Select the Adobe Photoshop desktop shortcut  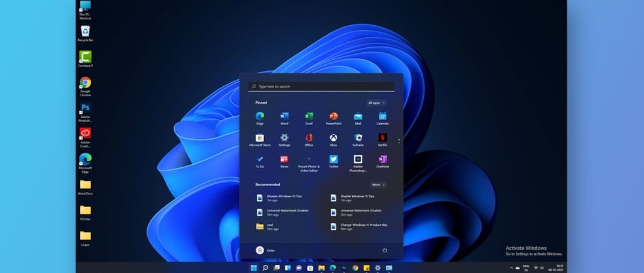[x=85, y=113]
